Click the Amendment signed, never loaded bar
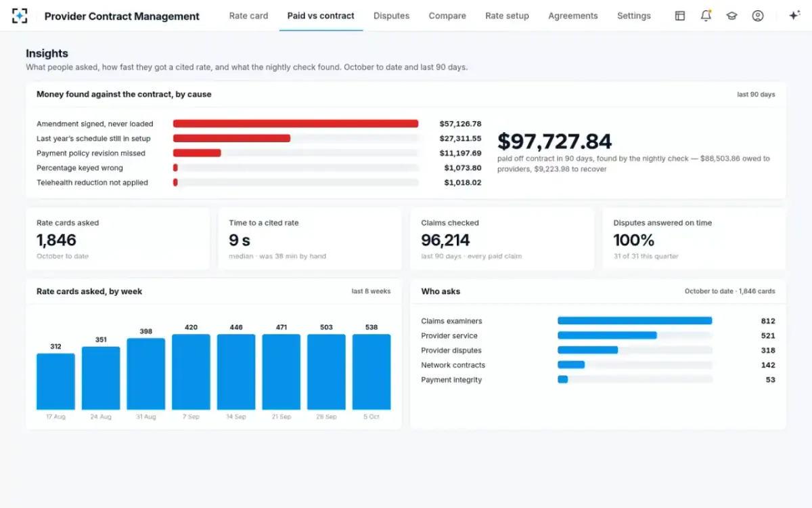The height and width of the screenshot is (508, 812). coord(296,124)
